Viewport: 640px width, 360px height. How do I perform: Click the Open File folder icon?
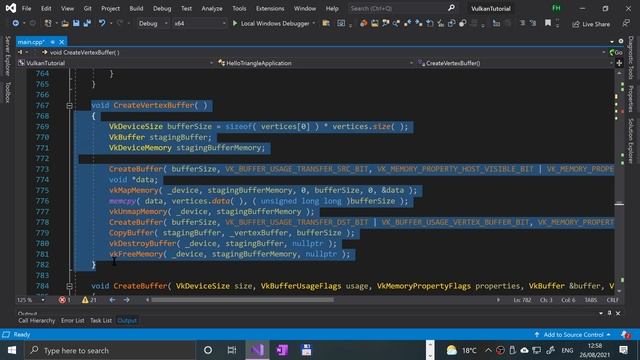tap(65, 24)
